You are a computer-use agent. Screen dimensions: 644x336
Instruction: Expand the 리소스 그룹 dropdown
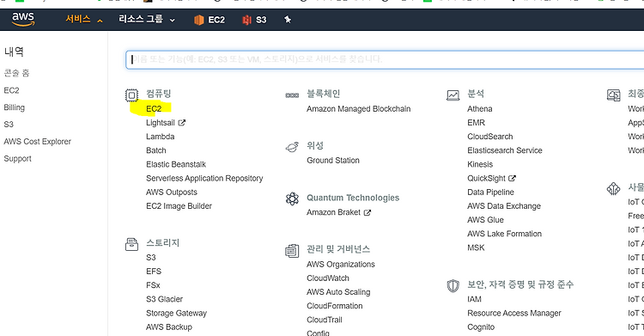[x=147, y=19]
